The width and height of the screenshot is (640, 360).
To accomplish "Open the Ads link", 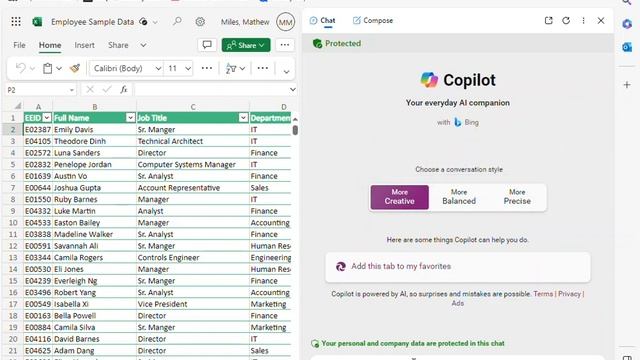I will (458, 303).
